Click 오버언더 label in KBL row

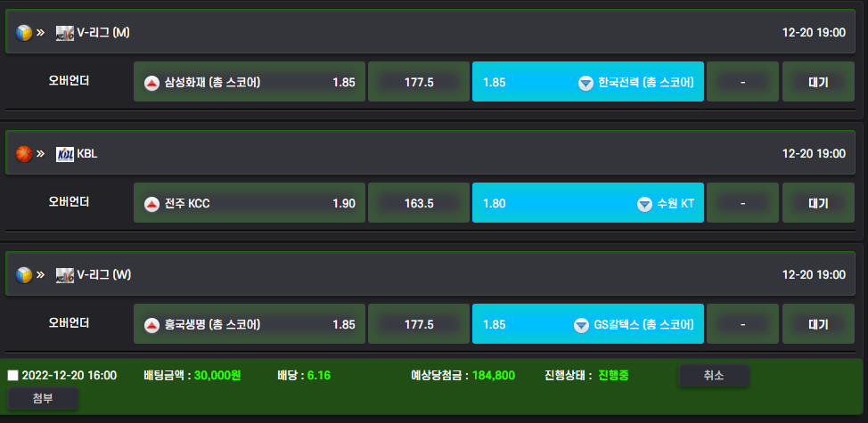pos(70,202)
